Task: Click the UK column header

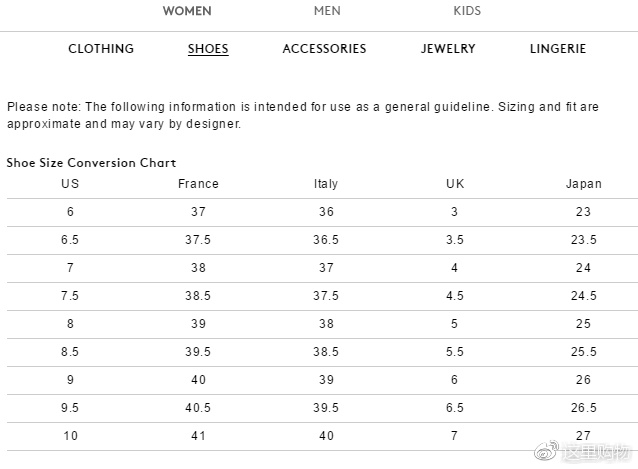Action: tap(455, 183)
